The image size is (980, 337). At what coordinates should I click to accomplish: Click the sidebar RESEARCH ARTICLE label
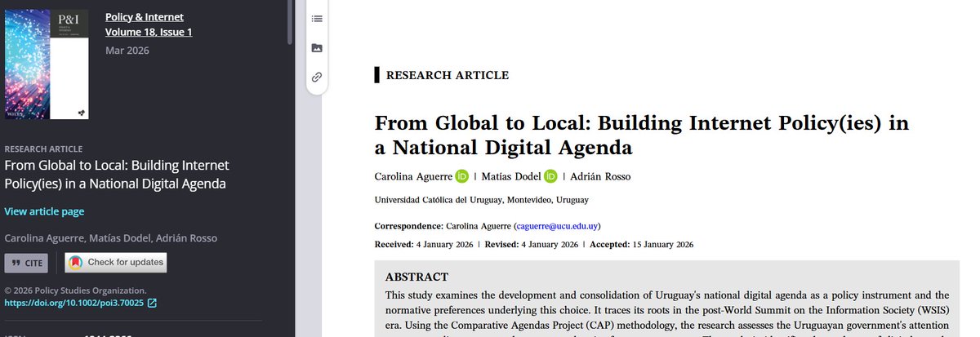click(x=43, y=149)
